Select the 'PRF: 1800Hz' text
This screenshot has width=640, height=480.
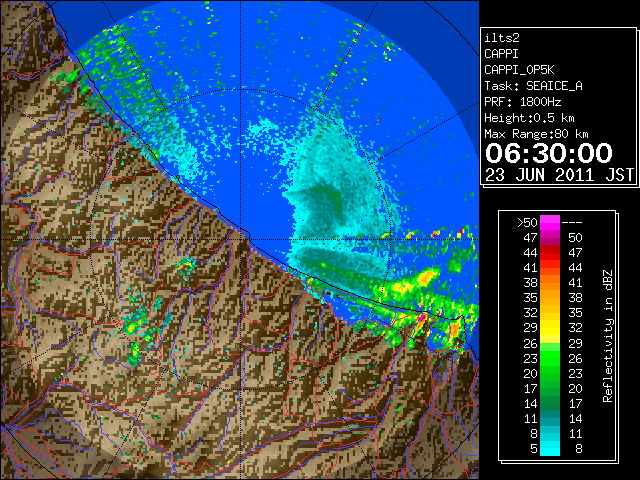522,102
